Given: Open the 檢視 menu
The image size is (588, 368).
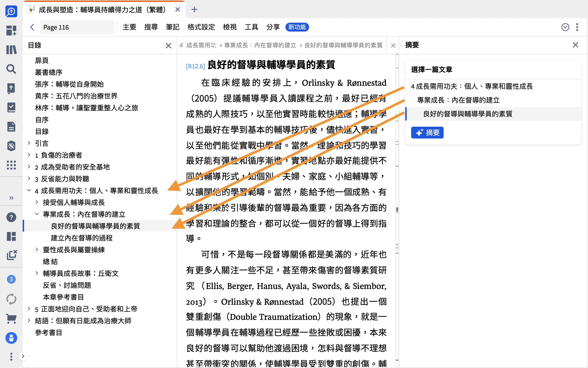Looking at the screenshot, I should pyautogui.click(x=230, y=27).
